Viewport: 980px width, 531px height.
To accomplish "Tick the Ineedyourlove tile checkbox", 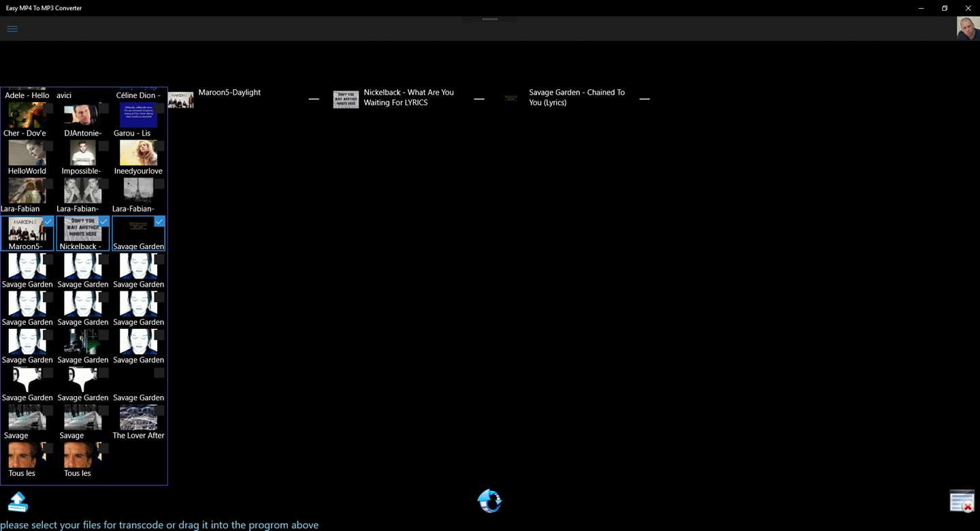I will [x=159, y=146].
